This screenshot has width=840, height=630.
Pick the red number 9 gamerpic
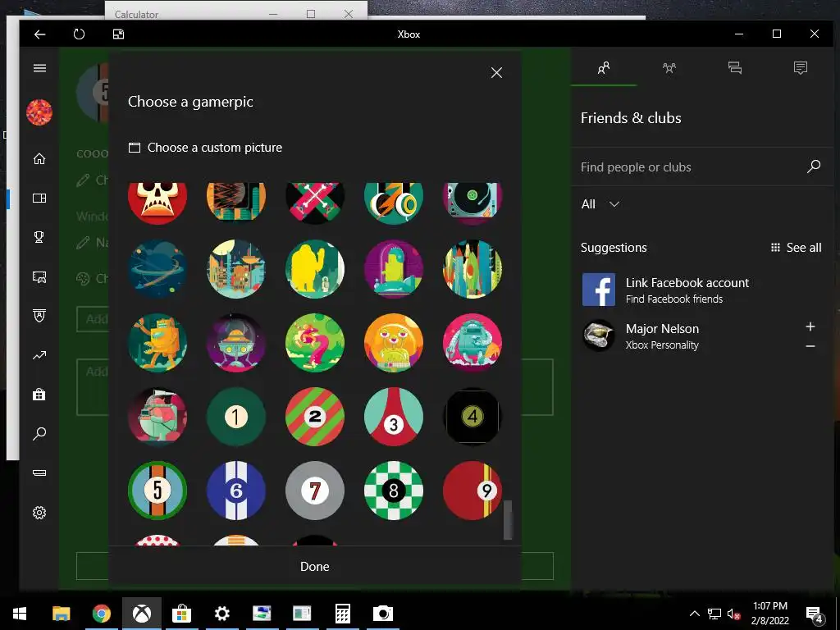point(472,491)
